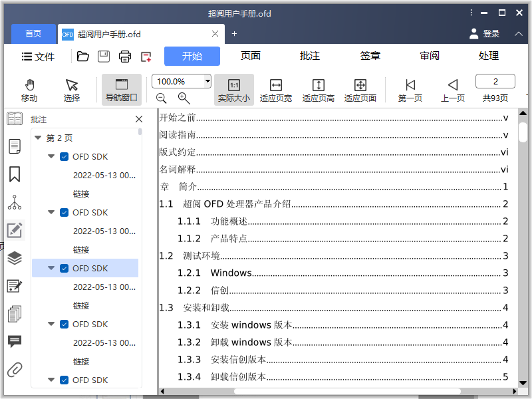Click the annotation pencil sidebar icon
Image resolution: width=532 pixels, height=399 pixels.
(15, 230)
